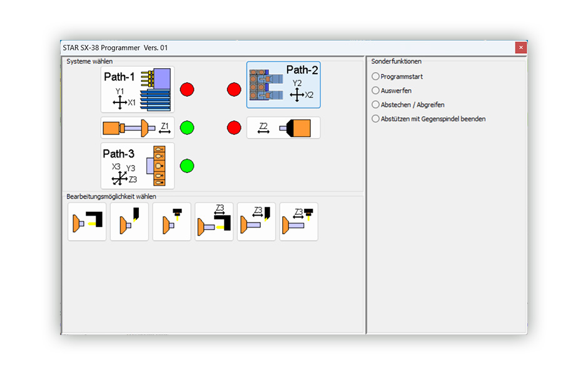
Task: Select the Path-2 system tile
Action: tap(283, 85)
